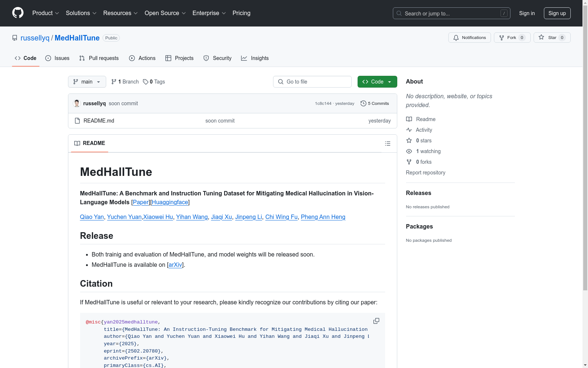The image size is (588, 368).
Task: Open the Security tab
Action: 218,58
